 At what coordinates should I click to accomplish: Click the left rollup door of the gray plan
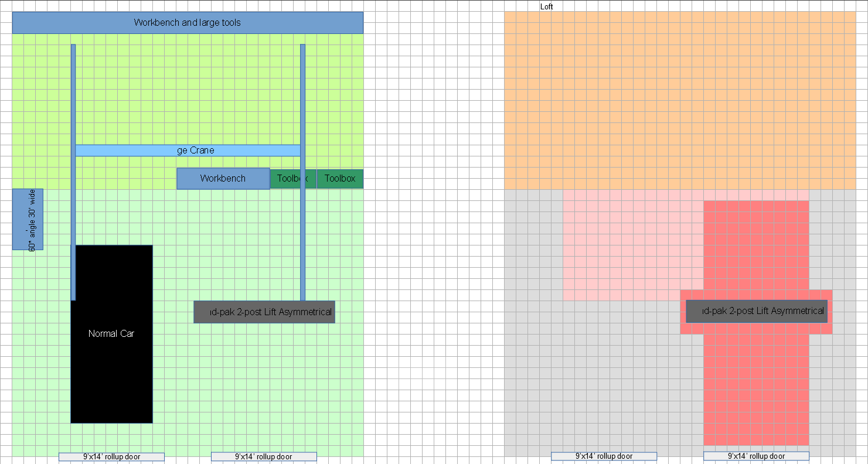[x=604, y=456]
